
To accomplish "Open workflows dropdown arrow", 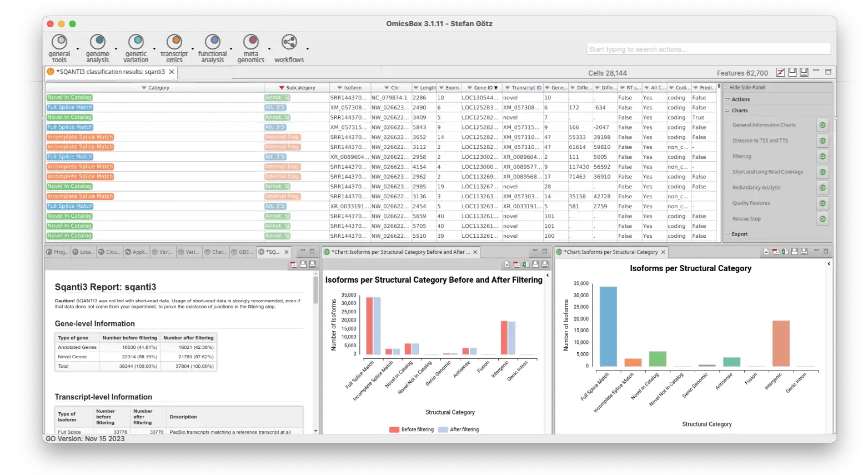I will [x=307, y=49].
